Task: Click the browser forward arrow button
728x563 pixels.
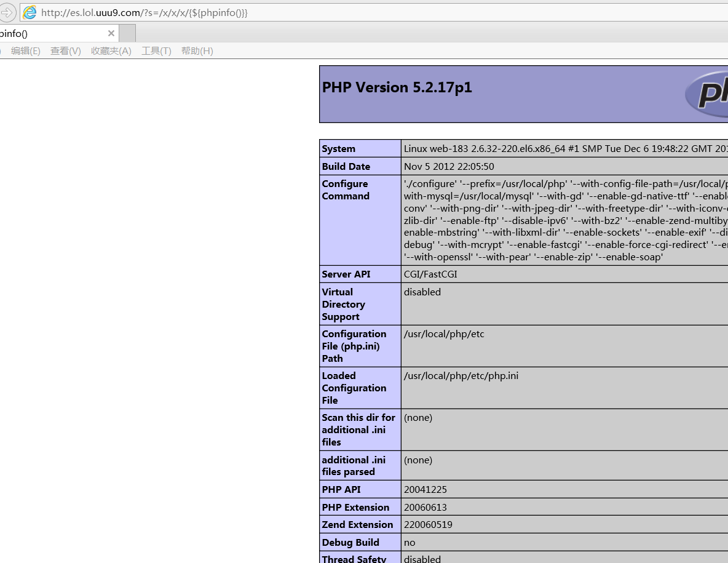Action: 7,12
